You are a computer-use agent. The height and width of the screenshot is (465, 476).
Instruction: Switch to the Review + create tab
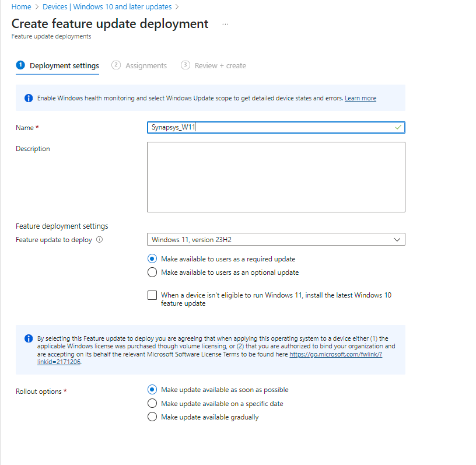[220, 66]
